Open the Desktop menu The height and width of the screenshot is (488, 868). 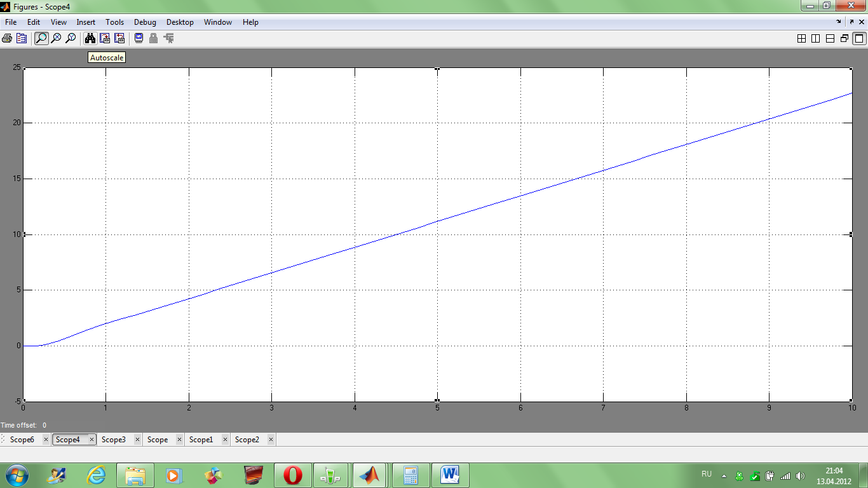tap(180, 22)
